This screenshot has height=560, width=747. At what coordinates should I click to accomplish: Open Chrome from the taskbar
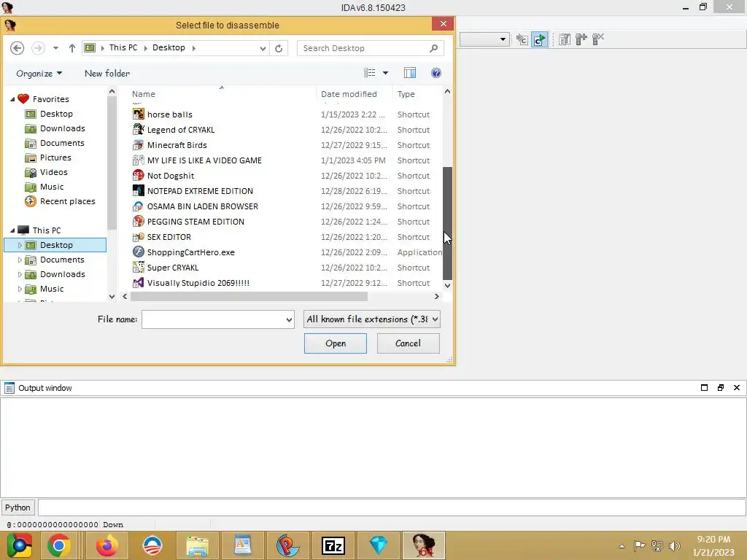click(x=59, y=545)
